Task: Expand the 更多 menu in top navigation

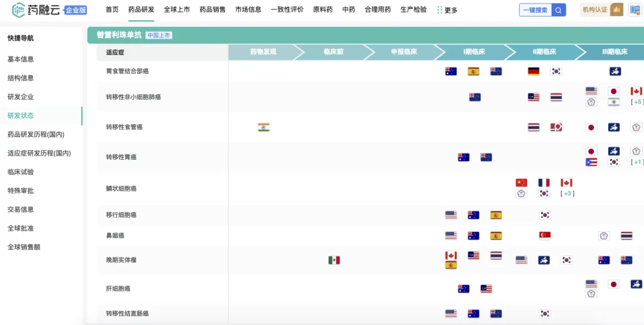Action: coord(447,10)
